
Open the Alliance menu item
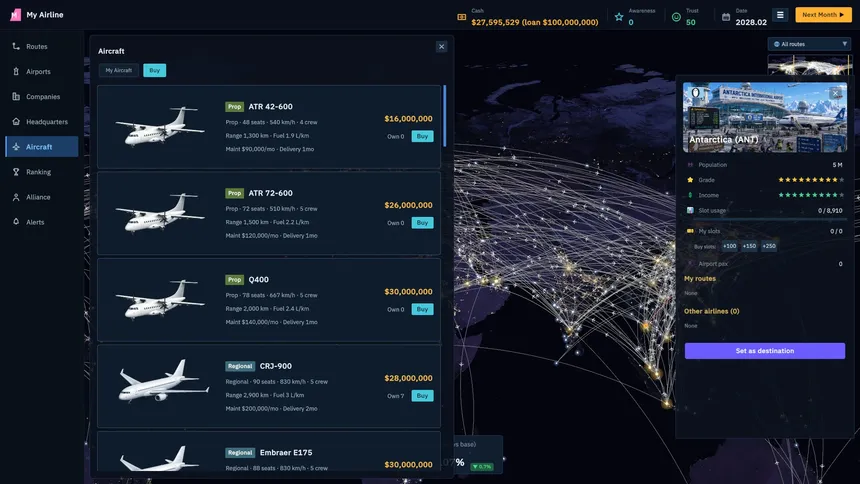click(x=42, y=197)
